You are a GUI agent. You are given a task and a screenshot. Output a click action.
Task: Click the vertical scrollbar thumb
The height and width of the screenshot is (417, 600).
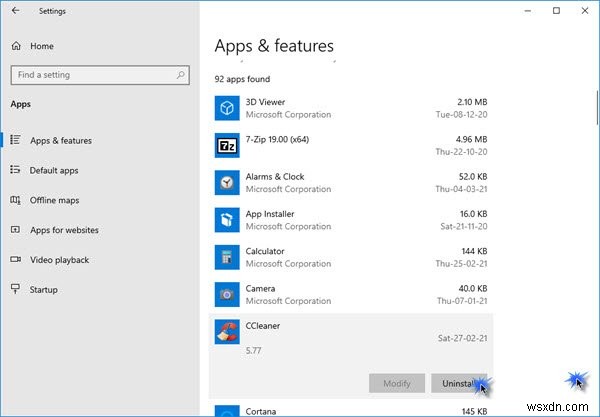597,108
